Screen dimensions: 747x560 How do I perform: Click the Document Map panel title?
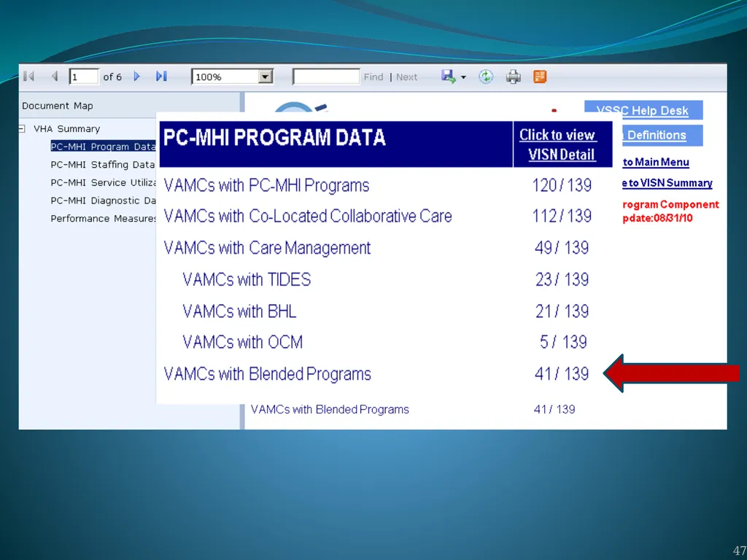click(57, 106)
